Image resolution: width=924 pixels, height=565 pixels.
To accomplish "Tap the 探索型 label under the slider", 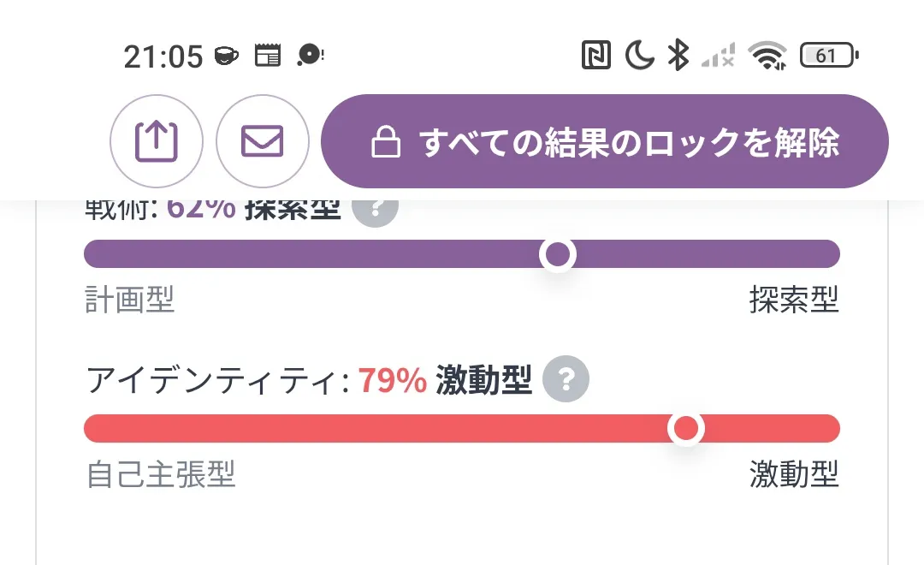I will 793,300.
